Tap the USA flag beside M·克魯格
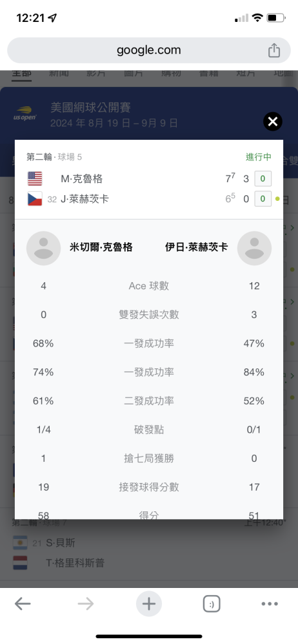The width and height of the screenshot is (298, 644). coord(35,178)
